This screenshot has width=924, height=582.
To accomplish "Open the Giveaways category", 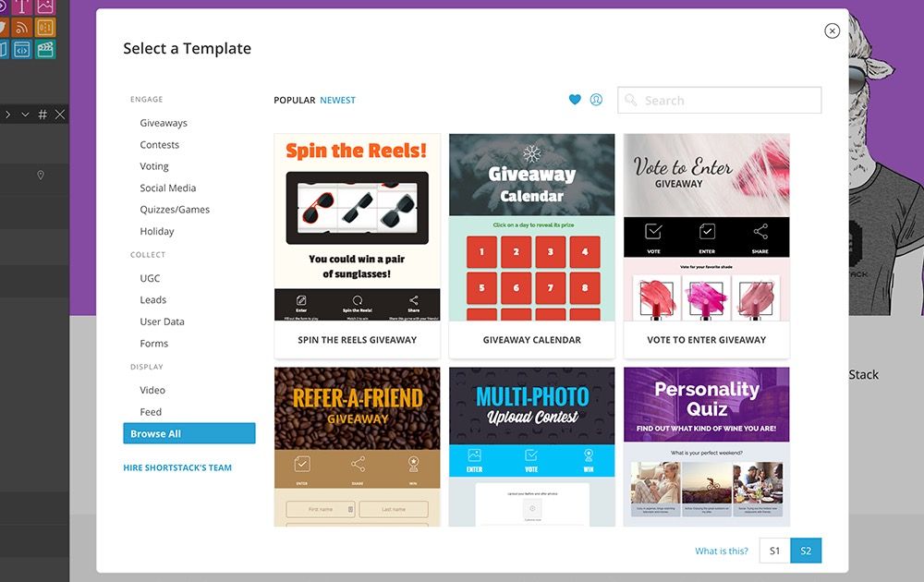I will coord(164,123).
